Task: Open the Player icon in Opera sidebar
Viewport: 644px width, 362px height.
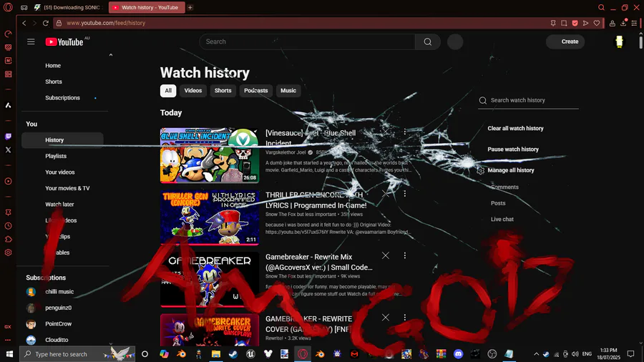Action: 8,181
